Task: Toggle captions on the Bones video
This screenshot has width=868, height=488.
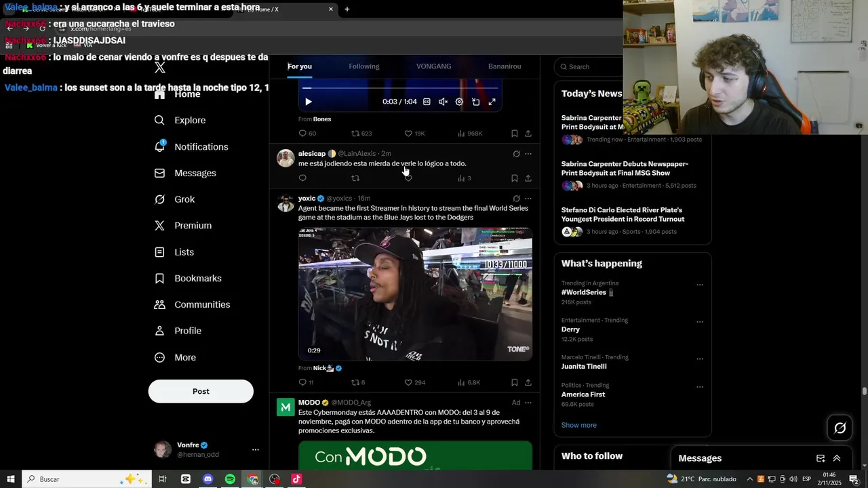Action: point(427,102)
